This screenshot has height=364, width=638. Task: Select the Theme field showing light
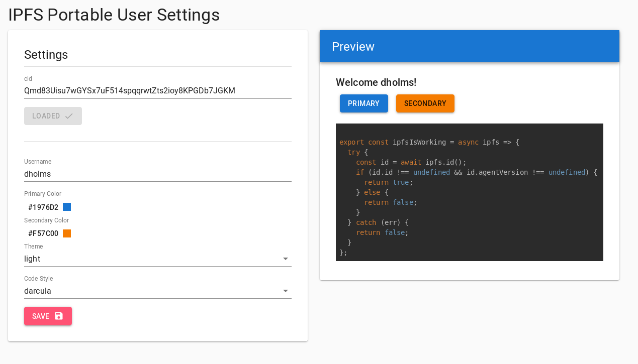click(158, 259)
